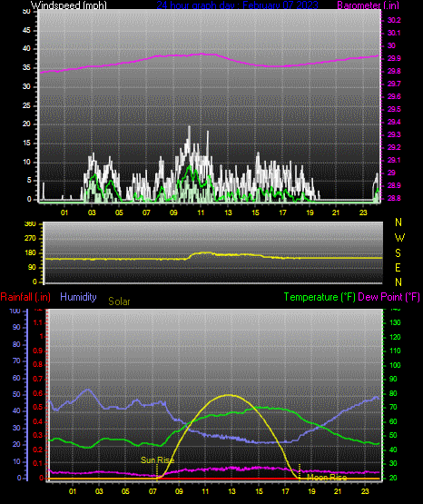Click the 28.8 barometer scale value
Image resolution: width=423 pixels, height=504 pixels.
394,198
